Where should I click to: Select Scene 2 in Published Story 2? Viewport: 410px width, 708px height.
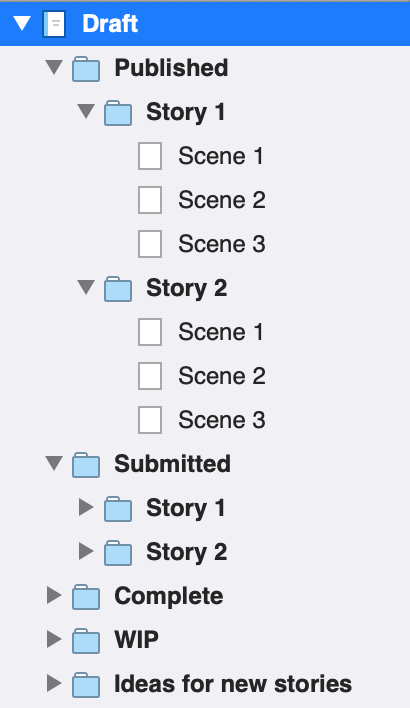coord(222,376)
